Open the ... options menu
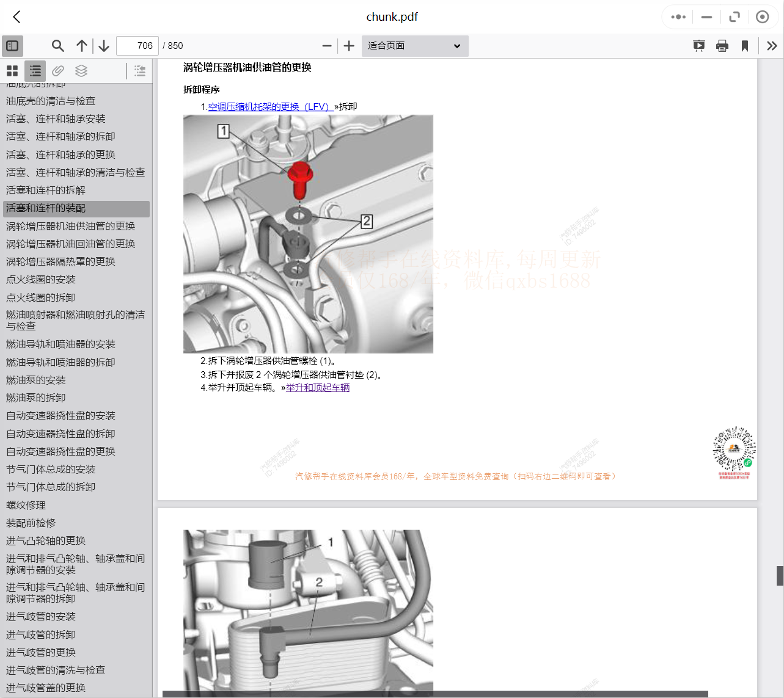784x698 pixels. [677, 16]
